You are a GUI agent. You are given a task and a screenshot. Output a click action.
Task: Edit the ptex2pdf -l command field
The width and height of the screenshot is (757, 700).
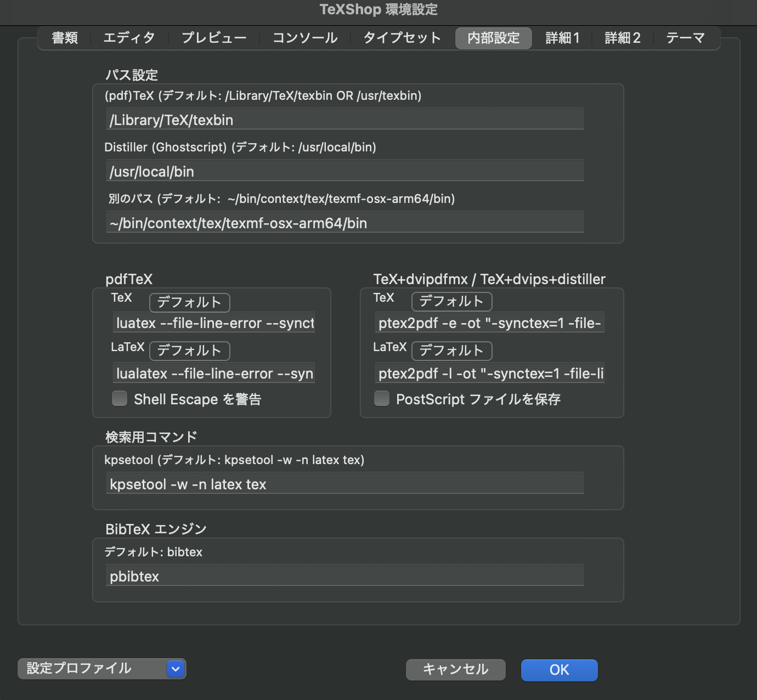pos(490,373)
